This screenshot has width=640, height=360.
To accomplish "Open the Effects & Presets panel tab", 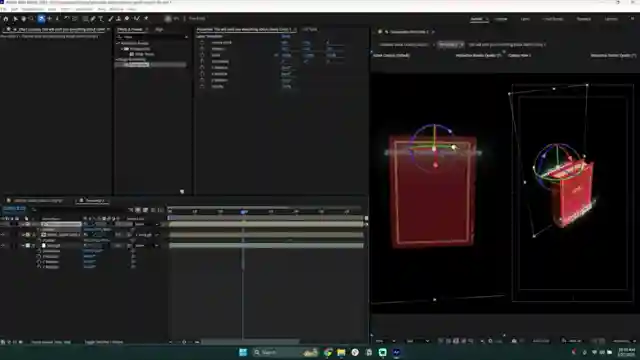I will pyautogui.click(x=130, y=29).
